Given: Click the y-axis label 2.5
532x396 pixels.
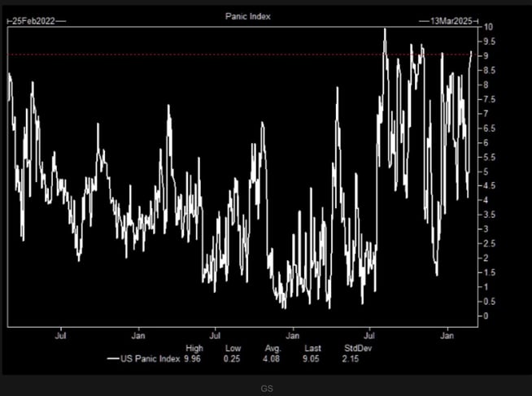Looking at the screenshot, I should pos(489,243).
